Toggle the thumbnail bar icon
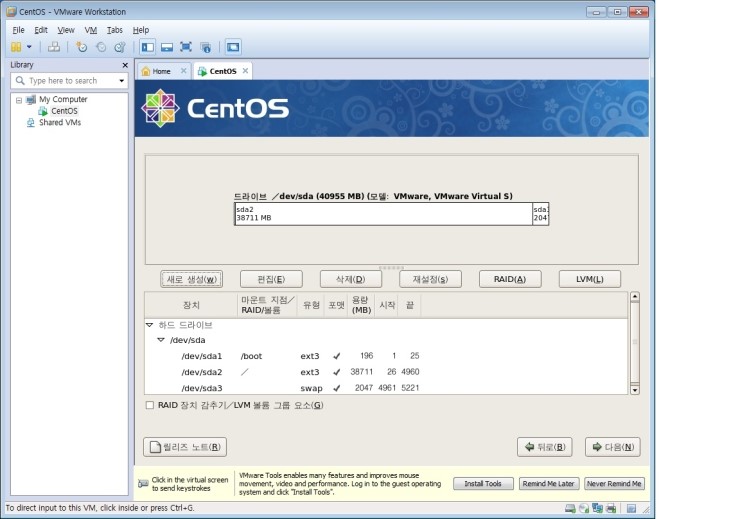 coord(167,47)
